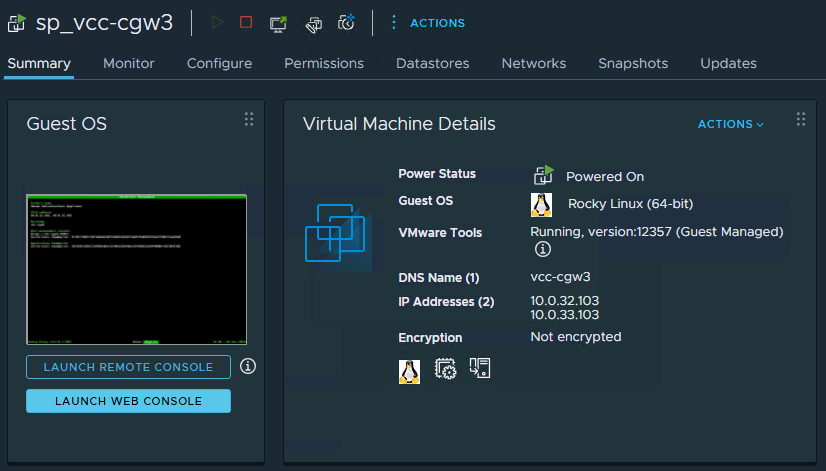Click the Powered On status icon
Screen dimensions: 826x471
pos(543,175)
